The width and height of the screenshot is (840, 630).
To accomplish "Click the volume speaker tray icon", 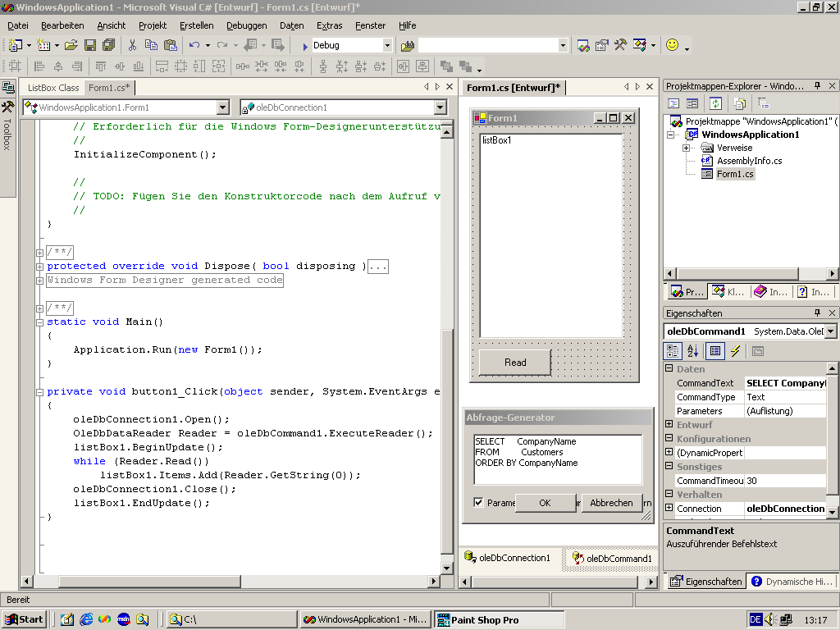I will (x=769, y=619).
